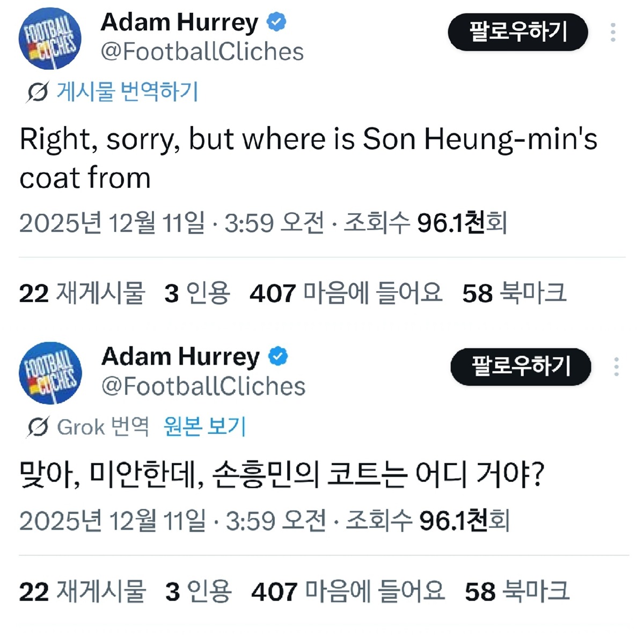Open the top post's @FootballCliches handle
644x644 pixels.
tap(202, 52)
